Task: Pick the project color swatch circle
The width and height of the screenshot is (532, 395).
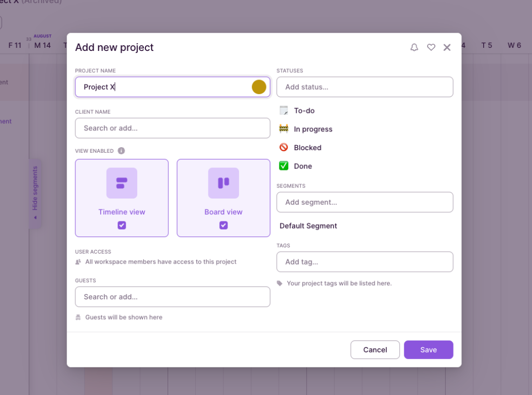Action: (259, 87)
